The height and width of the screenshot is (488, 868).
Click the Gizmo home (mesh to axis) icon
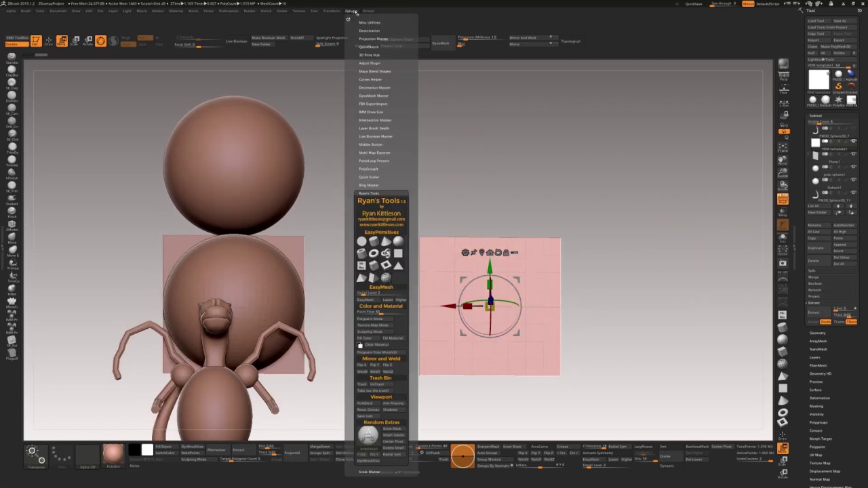click(490, 253)
